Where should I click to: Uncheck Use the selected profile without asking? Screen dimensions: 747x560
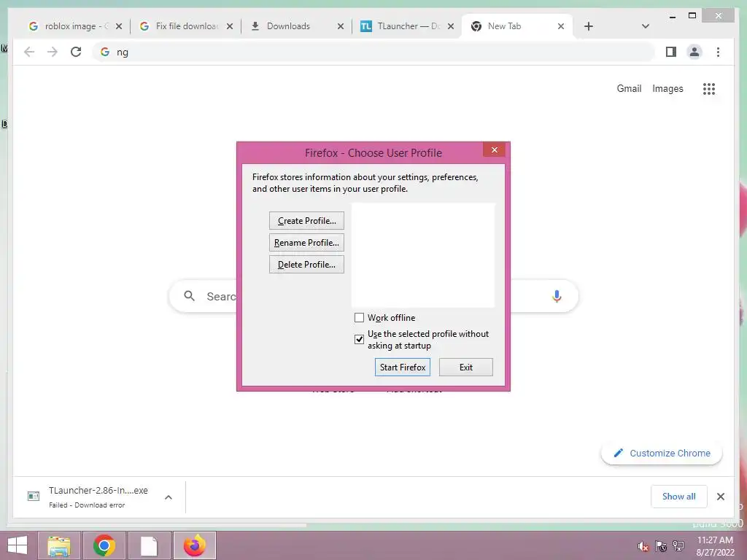359,340
